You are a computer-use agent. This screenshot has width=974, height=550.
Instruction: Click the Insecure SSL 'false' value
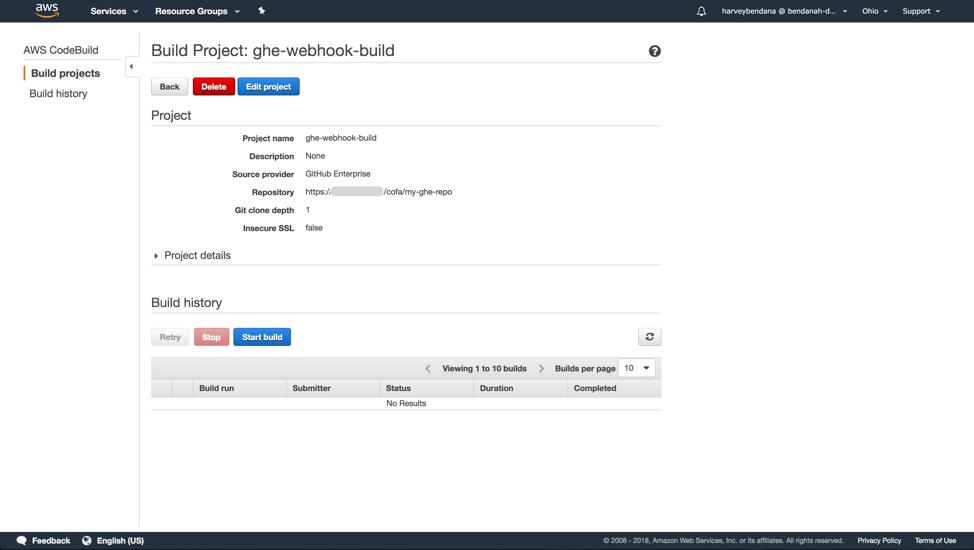314,228
